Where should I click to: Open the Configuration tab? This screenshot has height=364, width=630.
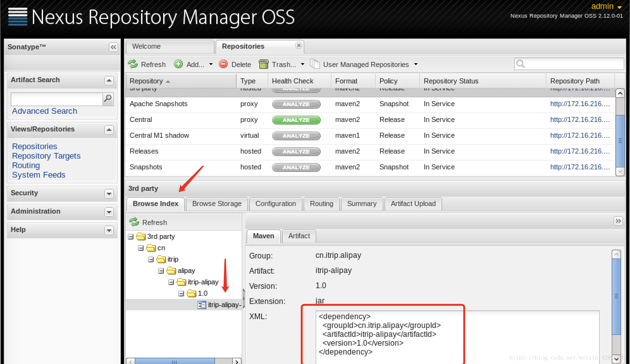(x=275, y=204)
